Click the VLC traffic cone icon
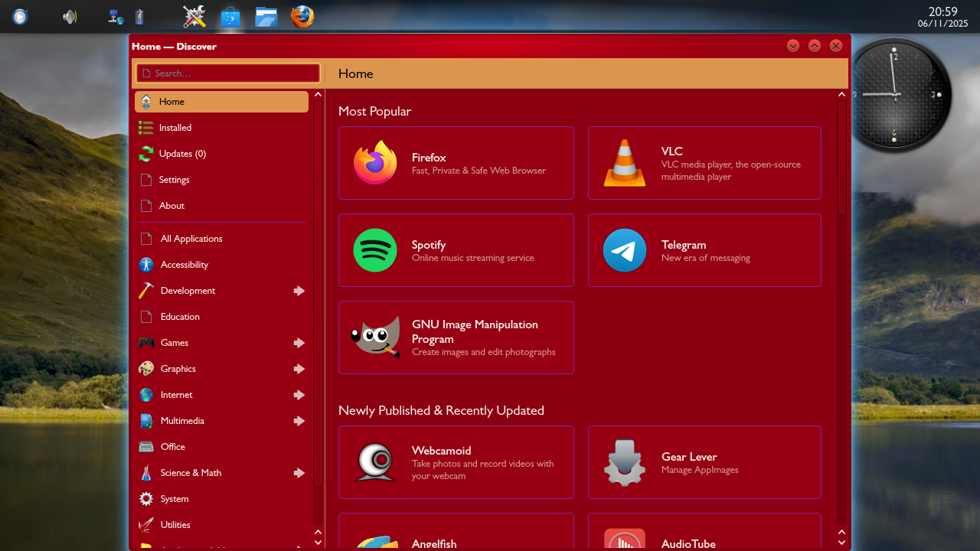 coord(625,163)
